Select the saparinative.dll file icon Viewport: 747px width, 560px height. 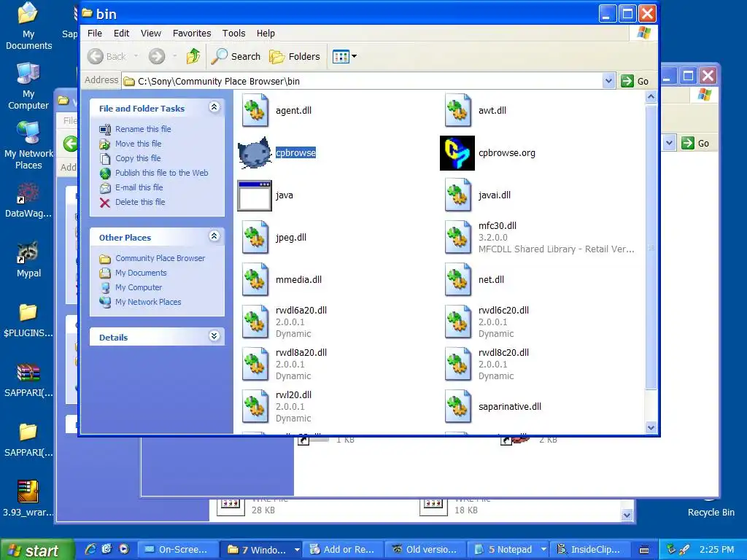pyautogui.click(x=457, y=407)
